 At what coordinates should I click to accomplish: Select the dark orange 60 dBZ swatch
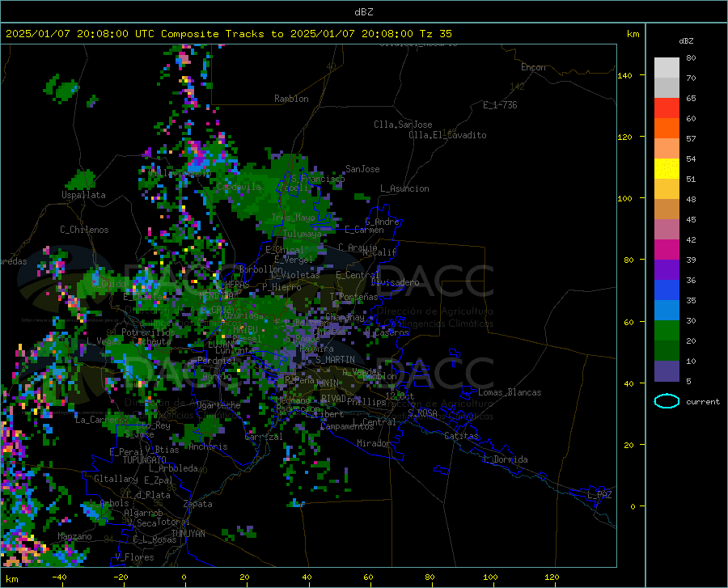tap(667, 128)
